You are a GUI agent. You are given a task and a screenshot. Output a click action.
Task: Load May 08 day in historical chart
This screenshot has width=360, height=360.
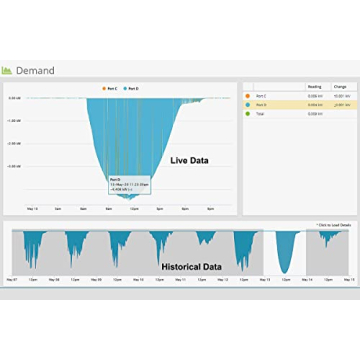tap(75, 253)
